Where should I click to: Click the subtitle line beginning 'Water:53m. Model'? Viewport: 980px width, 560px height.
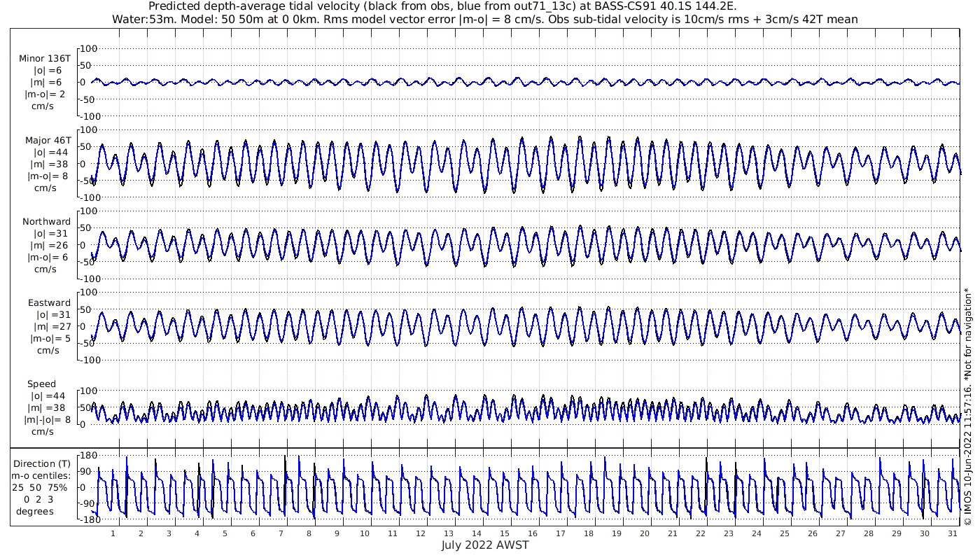484,19
